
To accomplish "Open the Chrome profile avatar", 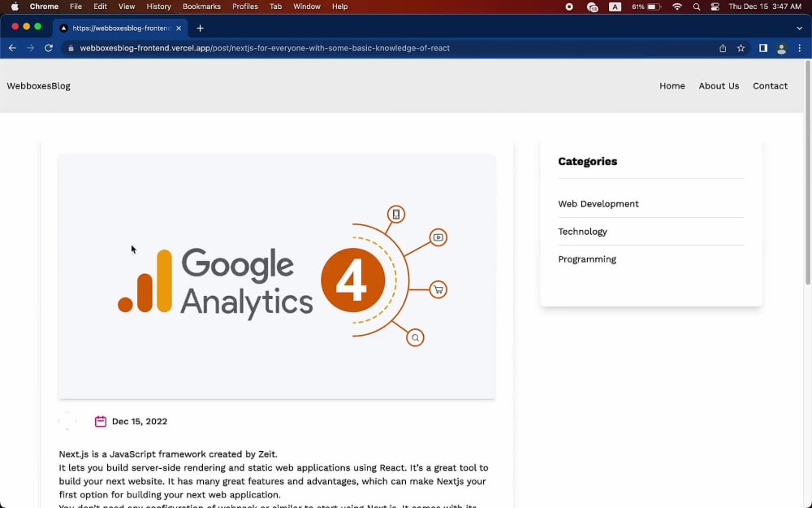I will (781, 49).
